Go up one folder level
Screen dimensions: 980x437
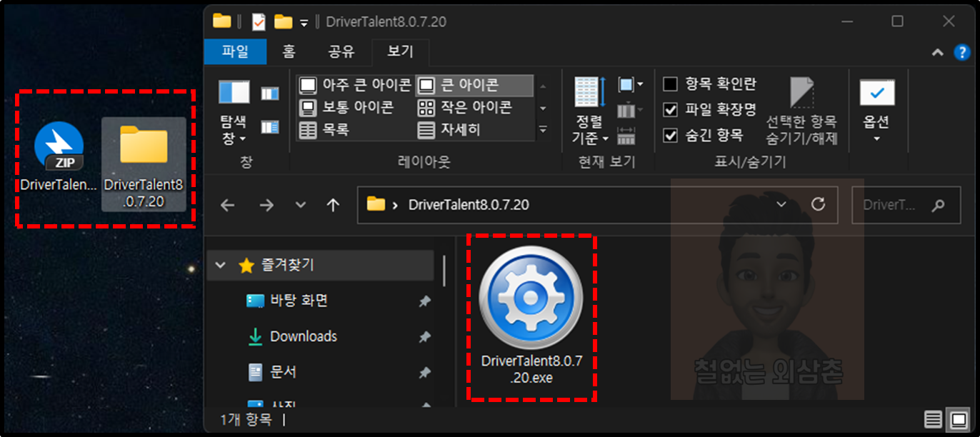click(x=333, y=205)
